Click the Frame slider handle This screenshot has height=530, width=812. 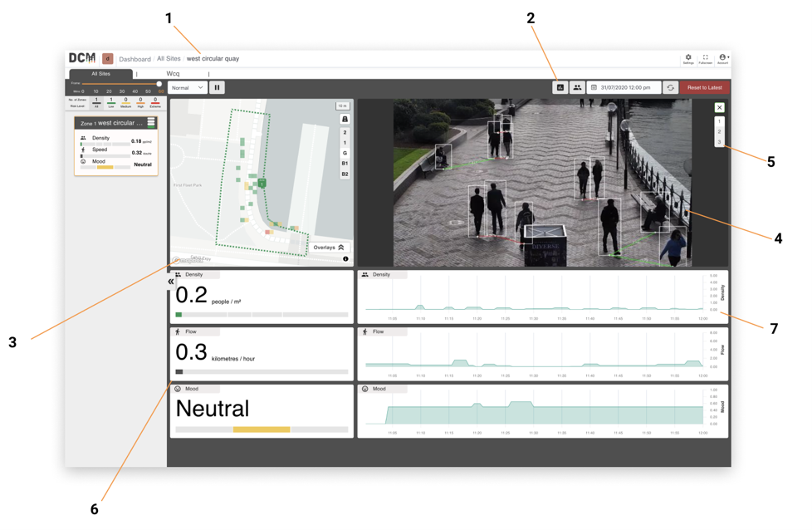coord(159,83)
